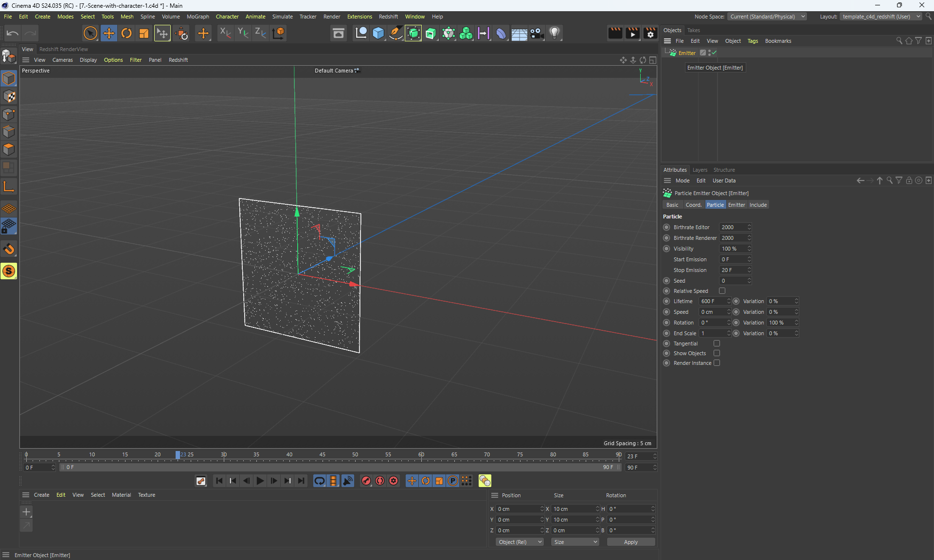This screenshot has height=560, width=934.
Task: Select the Scale tool icon
Action: click(144, 33)
